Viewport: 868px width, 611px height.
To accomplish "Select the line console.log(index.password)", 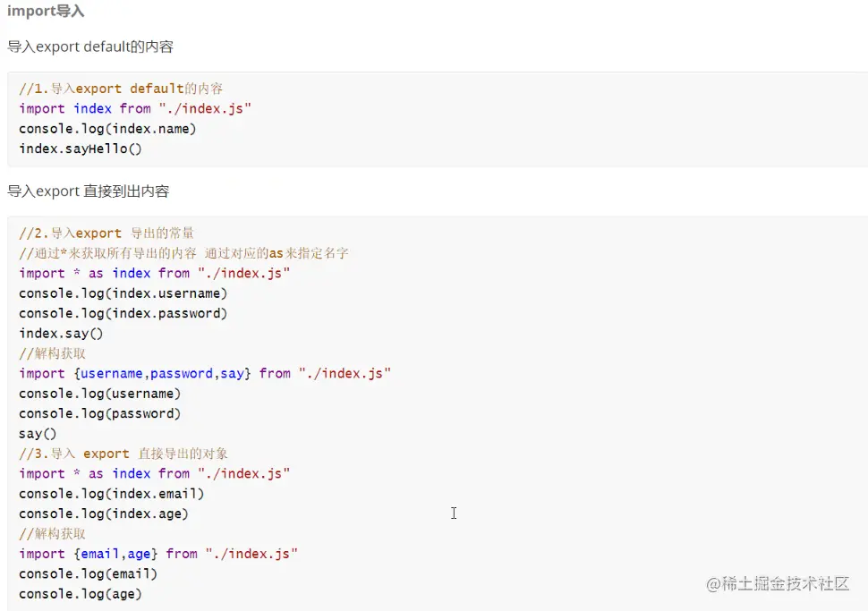I will [123, 313].
